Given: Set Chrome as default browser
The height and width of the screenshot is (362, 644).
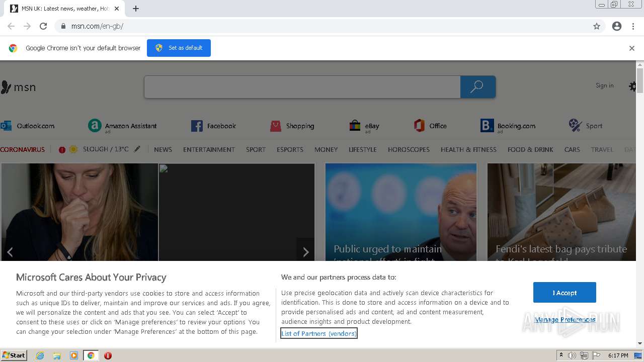Looking at the screenshot, I should pos(179,48).
